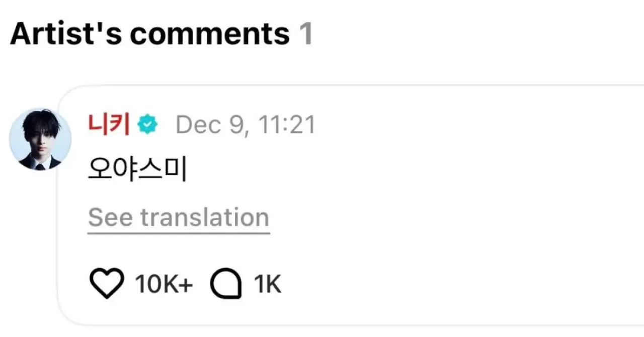Click the word comments in the heading
Screen dimensions: 644x337
(x=209, y=34)
